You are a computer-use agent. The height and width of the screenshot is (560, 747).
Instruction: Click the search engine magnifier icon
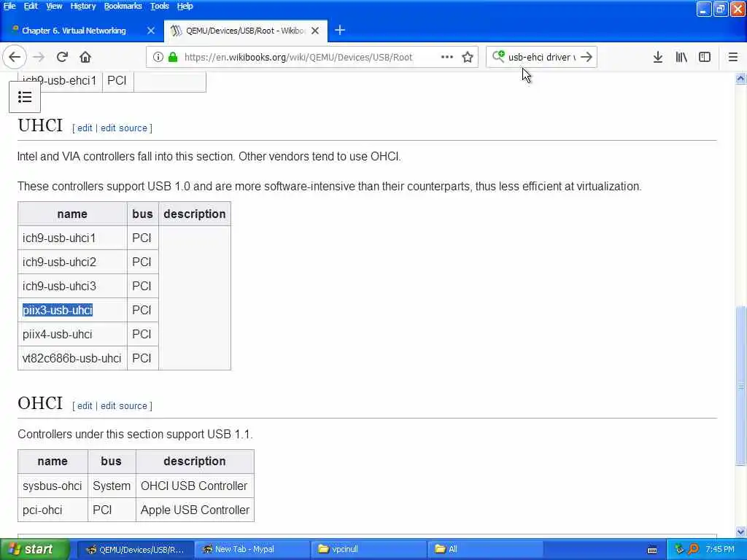tap(498, 57)
